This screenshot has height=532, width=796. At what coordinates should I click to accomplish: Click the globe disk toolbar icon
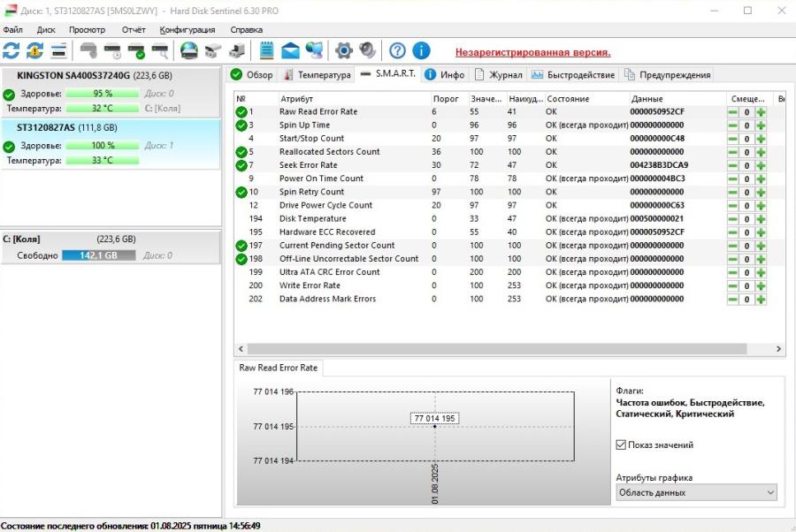(x=188, y=50)
